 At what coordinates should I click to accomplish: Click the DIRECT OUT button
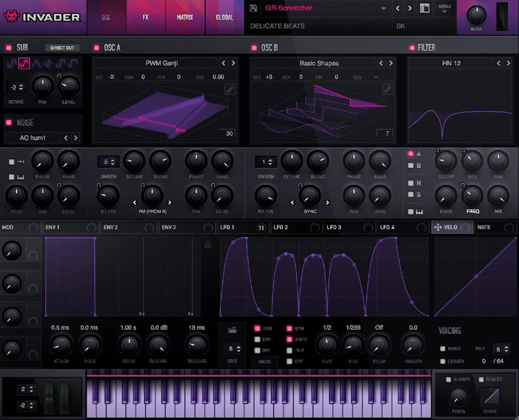coord(62,48)
